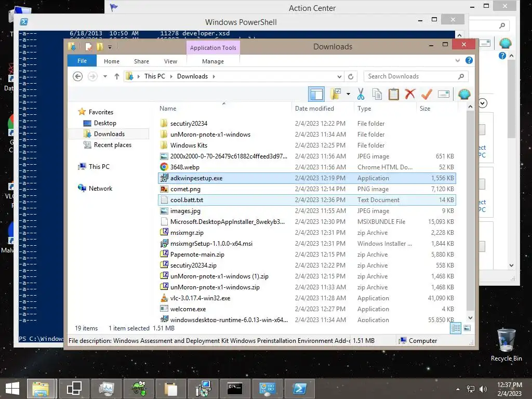Click the Forward navigation arrow
Viewport: 532px width, 399px height.
click(92, 76)
